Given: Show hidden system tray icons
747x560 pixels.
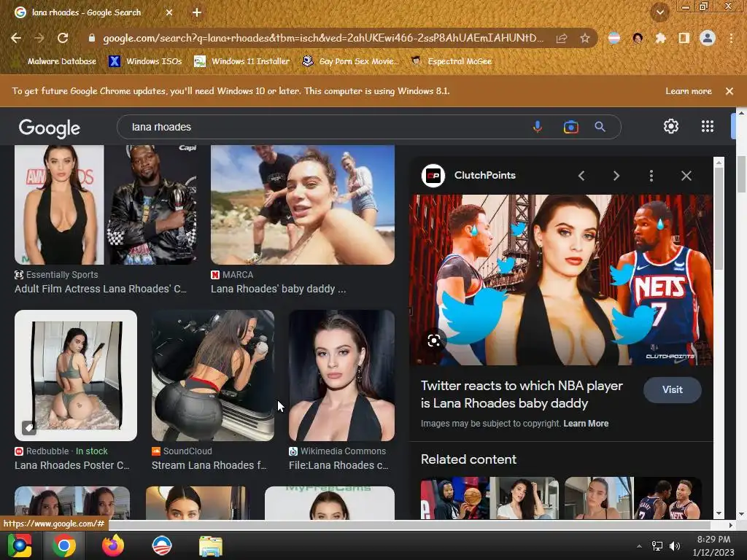Looking at the screenshot, I should click(x=639, y=546).
